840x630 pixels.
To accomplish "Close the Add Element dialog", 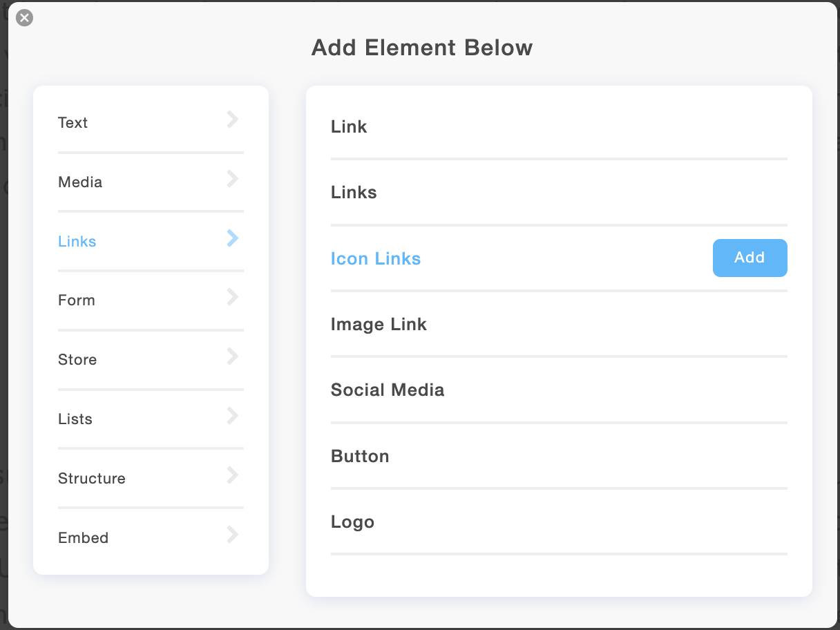I will pos(24,18).
